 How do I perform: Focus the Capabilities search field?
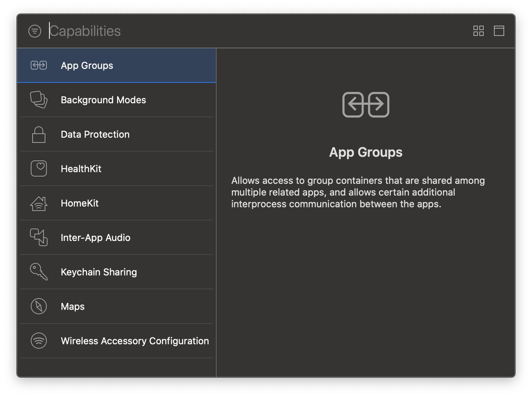(256, 31)
